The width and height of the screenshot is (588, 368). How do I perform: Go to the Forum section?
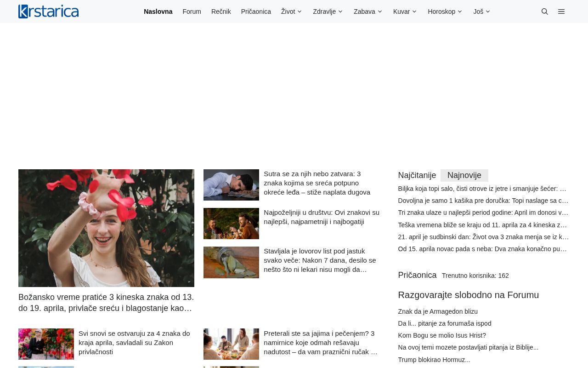[192, 11]
